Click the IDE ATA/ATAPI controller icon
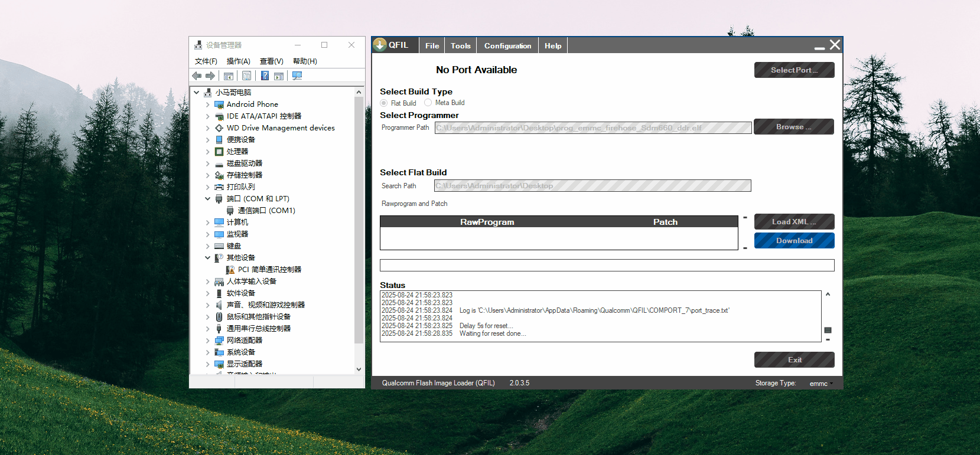The width and height of the screenshot is (980, 455). coord(219,116)
